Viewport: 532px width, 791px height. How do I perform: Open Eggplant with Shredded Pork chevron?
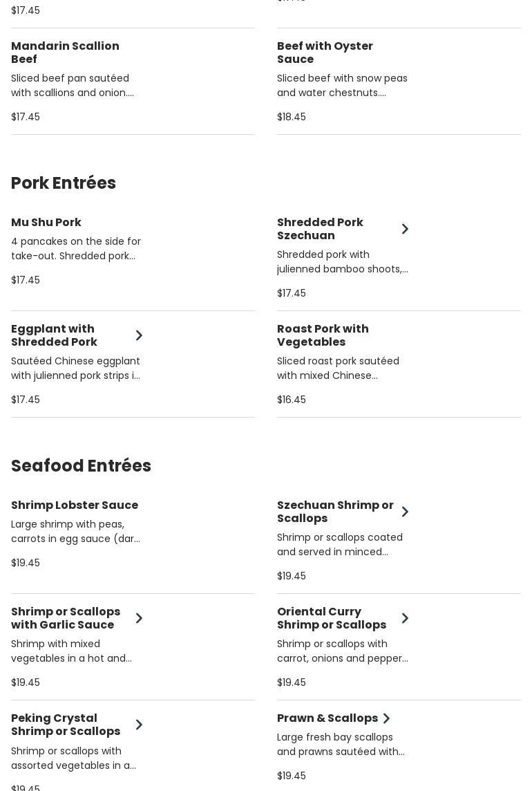coord(139,335)
